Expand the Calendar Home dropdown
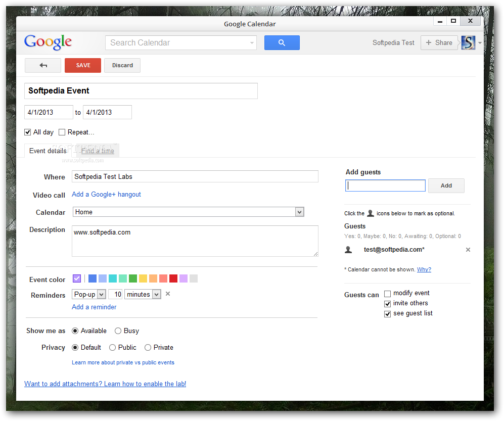 (300, 212)
